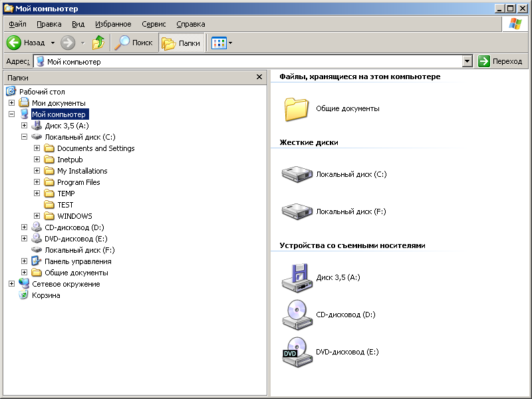Expand Панель управления tree node
Image resolution: width=532 pixels, height=399 pixels.
(24, 261)
